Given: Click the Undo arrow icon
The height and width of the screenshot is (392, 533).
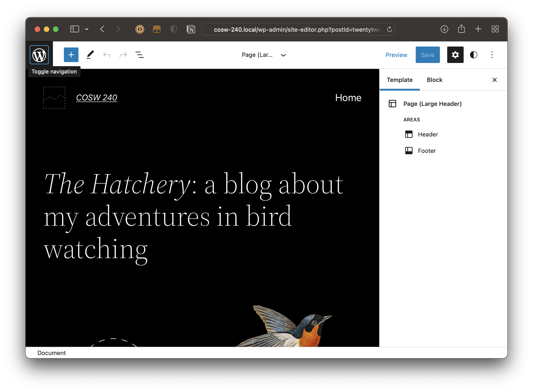Looking at the screenshot, I should tap(106, 55).
